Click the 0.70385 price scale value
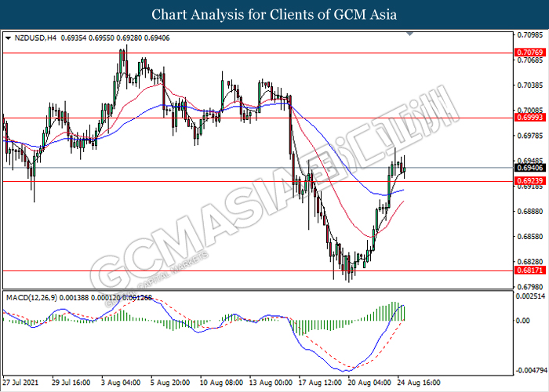The image size is (549, 392). (530, 85)
